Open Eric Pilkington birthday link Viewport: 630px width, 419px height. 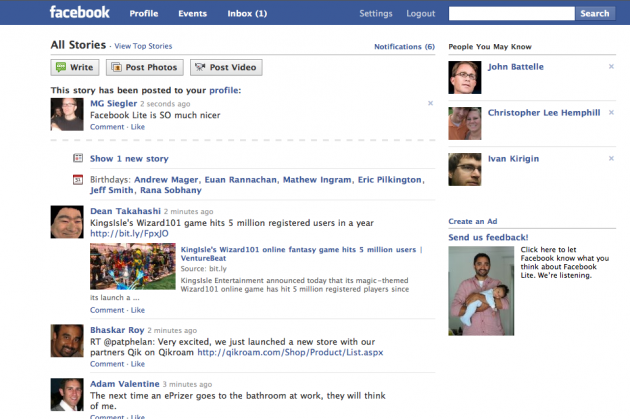(x=390, y=180)
